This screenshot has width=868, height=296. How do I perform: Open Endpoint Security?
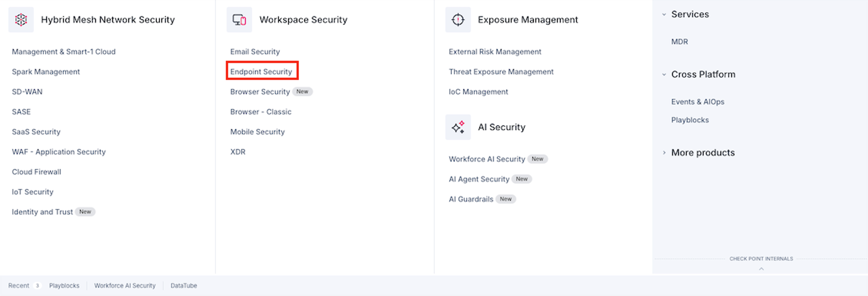(x=261, y=72)
